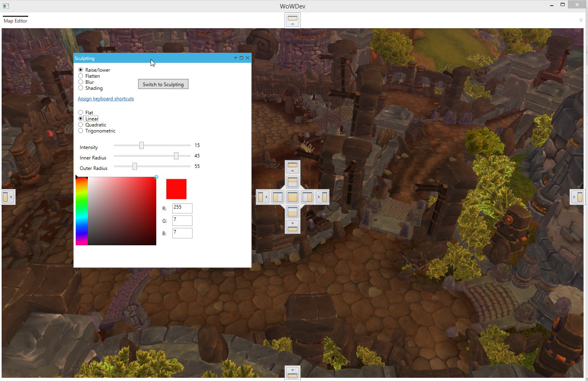Open the Assign keyboard shortcuts link
Image resolution: width=588 pixels, height=381 pixels.
tap(106, 99)
